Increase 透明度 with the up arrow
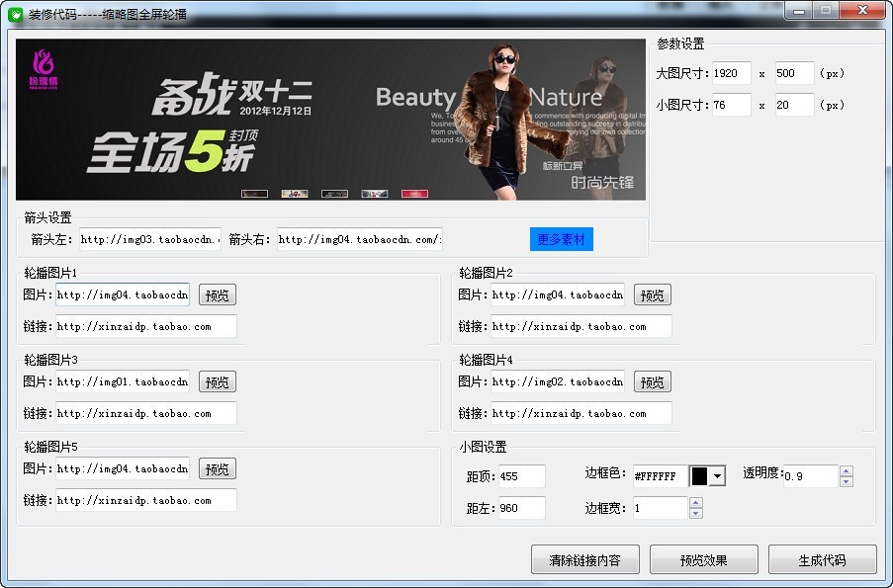 point(846,471)
